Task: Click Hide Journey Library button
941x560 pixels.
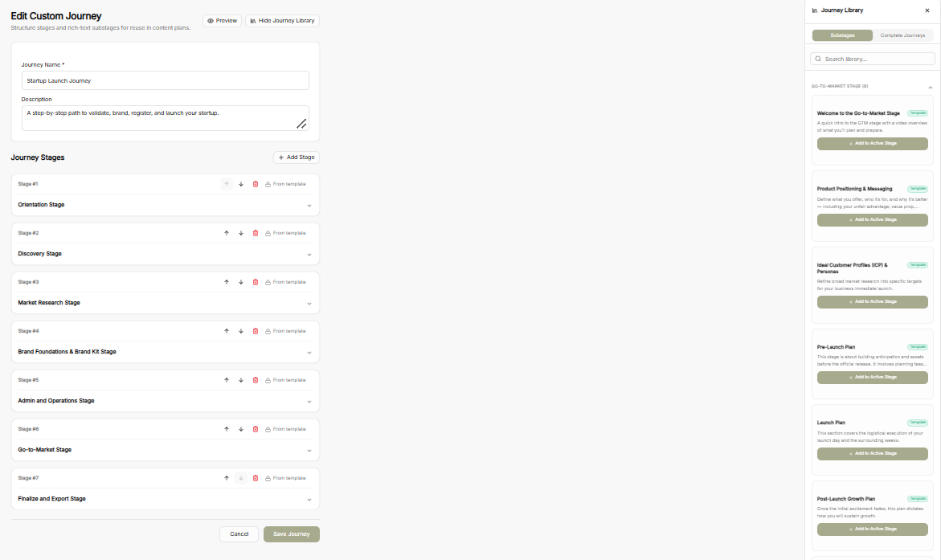Action: pos(282,21)
